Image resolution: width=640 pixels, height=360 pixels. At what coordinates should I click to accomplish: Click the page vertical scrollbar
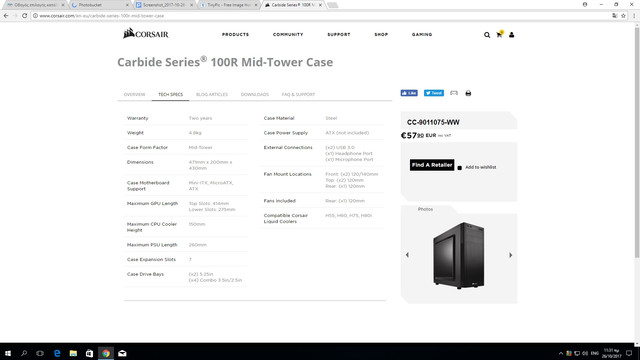pos(637,143)
